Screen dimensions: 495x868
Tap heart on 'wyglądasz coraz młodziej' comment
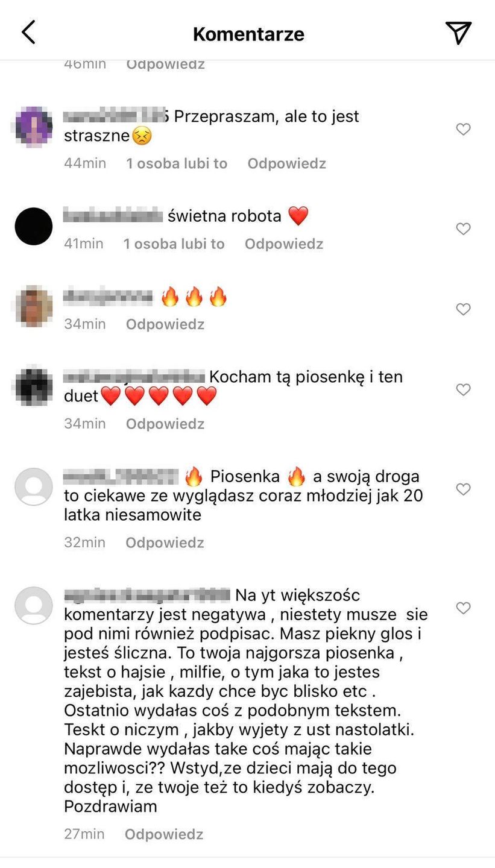pyautogui.click(x=463, y=489)
